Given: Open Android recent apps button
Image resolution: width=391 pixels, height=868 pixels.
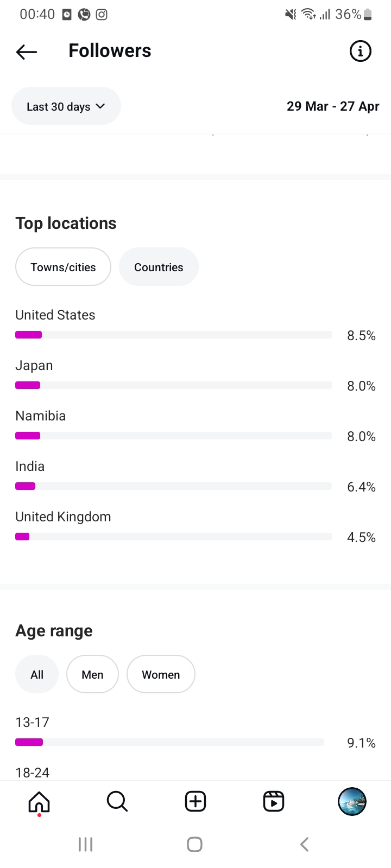Looking at the screenshot, I should click(86, 844).
